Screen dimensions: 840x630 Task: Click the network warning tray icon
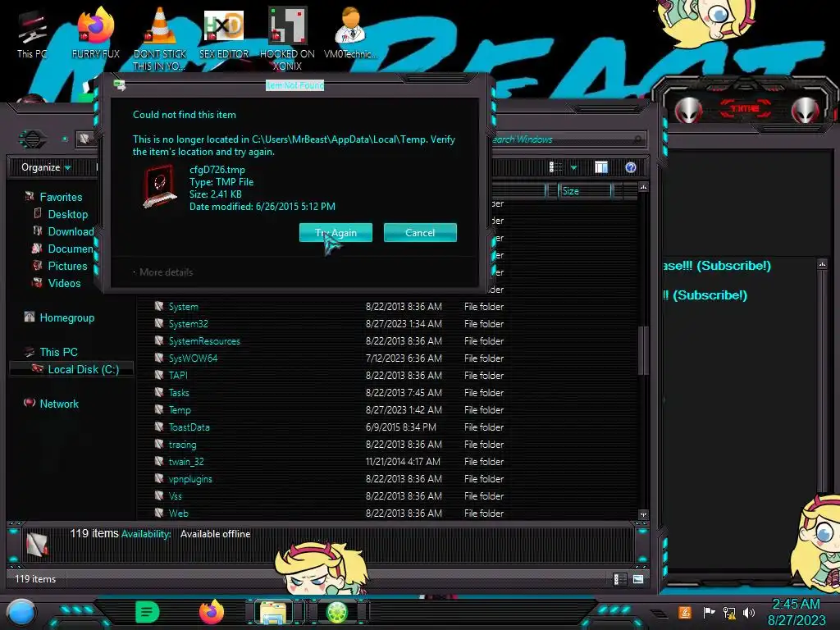[729, 612]
